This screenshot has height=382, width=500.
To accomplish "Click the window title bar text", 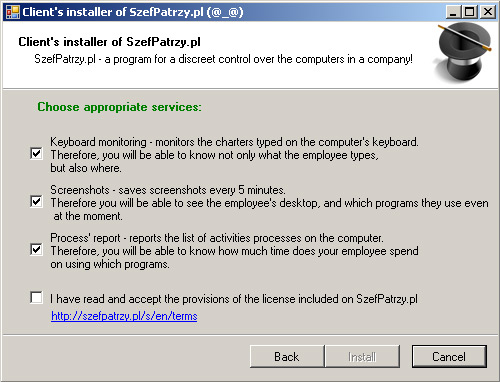I will [x=133, y=12].
